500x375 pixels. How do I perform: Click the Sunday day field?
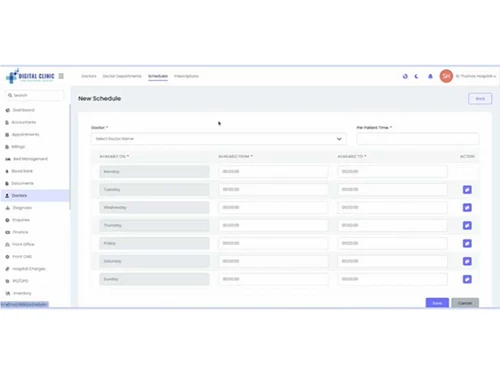tap(154, 279)
